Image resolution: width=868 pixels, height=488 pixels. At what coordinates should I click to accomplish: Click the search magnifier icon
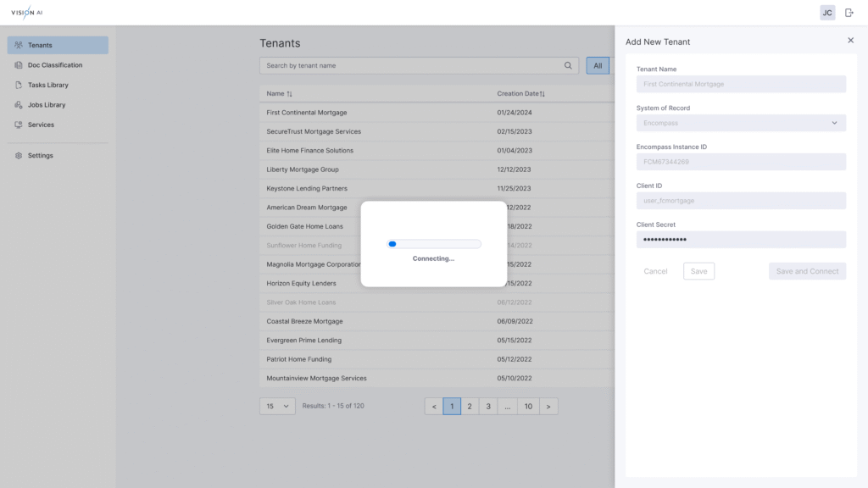568,66
